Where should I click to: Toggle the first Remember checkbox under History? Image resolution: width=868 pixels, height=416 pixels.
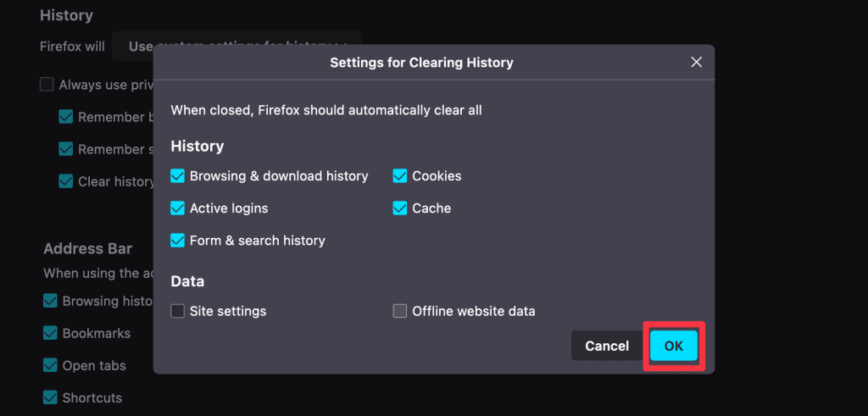[x=66, y=117]
